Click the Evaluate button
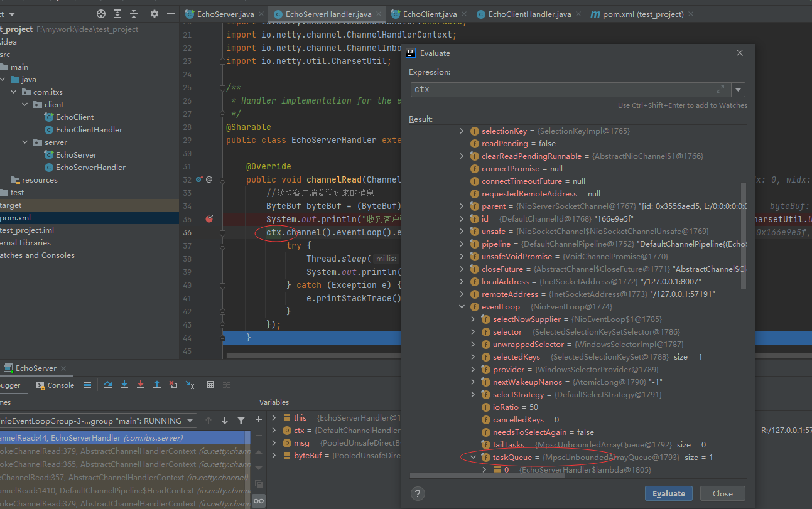The width and height of the screenshot is (812, 509). [x=669, y=493]
